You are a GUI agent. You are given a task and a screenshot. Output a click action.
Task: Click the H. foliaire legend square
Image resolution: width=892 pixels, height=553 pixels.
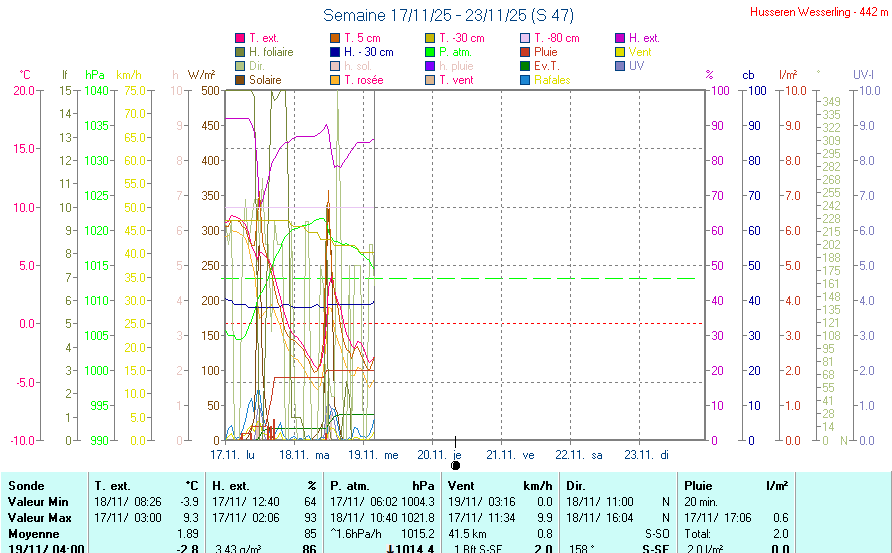pyautogui.click(x=240, y=52)
